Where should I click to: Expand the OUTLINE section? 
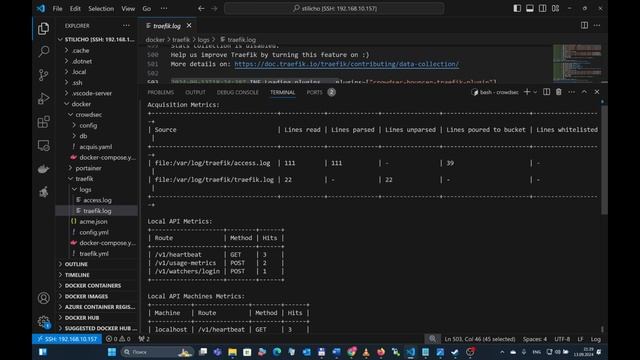click(76, 264)
